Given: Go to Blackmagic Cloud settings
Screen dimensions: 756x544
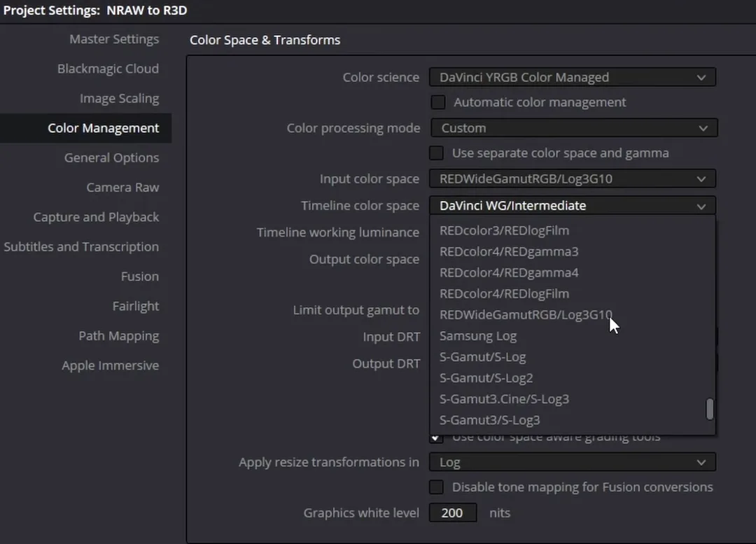Looking at the screenshot, I should [108, 69].
